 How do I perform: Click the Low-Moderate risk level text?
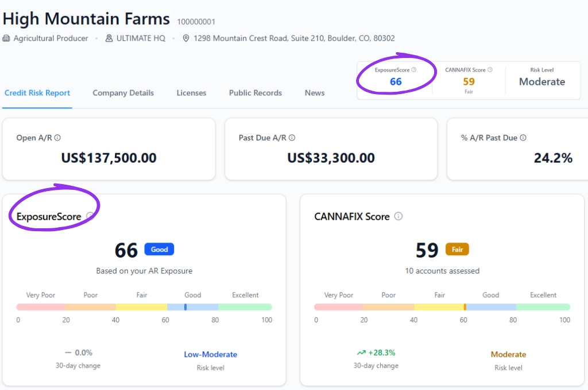210,354
